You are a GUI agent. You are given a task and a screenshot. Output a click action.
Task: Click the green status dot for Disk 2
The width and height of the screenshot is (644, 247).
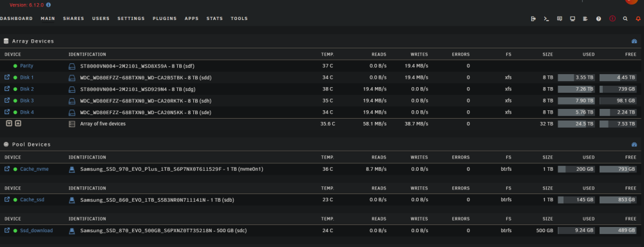pyautogui.click(x=15, y=89)
